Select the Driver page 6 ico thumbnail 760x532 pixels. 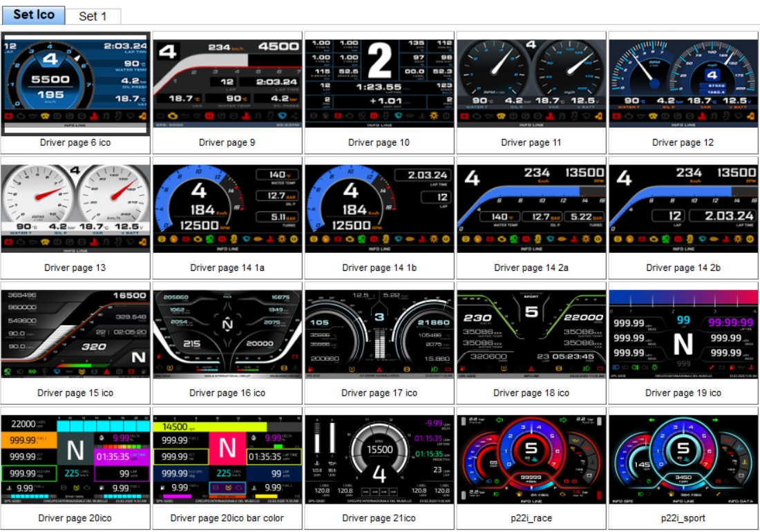tap(75, 83)
